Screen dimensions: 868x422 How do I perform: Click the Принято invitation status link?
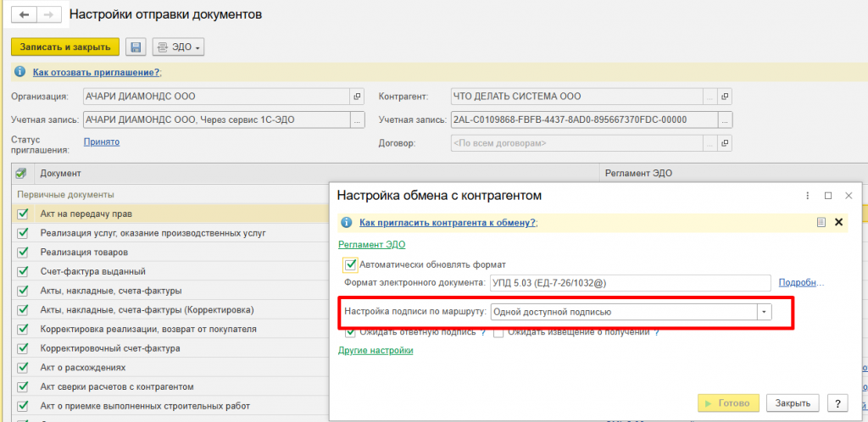pyautogui.click(x=102, y=142)
